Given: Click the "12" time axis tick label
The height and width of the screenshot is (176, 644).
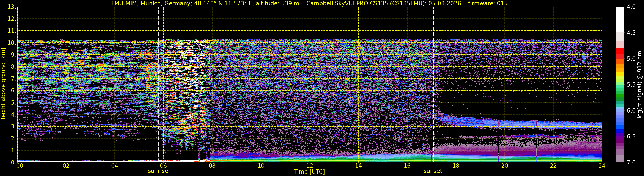Looking at the screenshot, I should click(310, 166).
